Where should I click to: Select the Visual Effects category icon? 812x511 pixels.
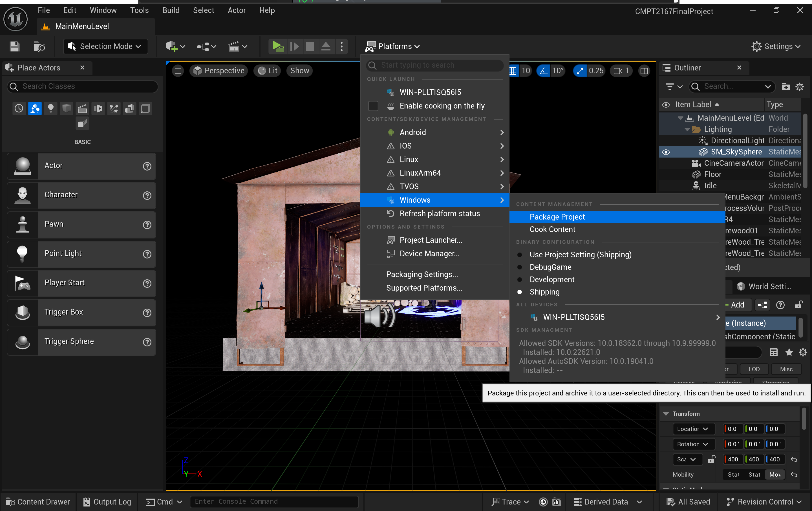point(114,108)
